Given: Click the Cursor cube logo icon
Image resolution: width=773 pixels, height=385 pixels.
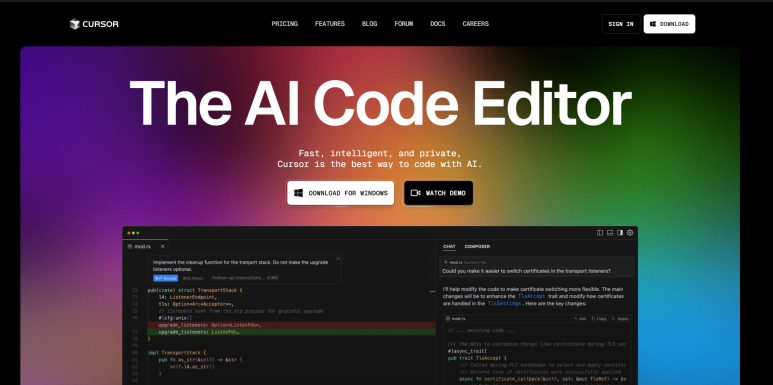Looking at the screenshot, I should tap(74, 24).
